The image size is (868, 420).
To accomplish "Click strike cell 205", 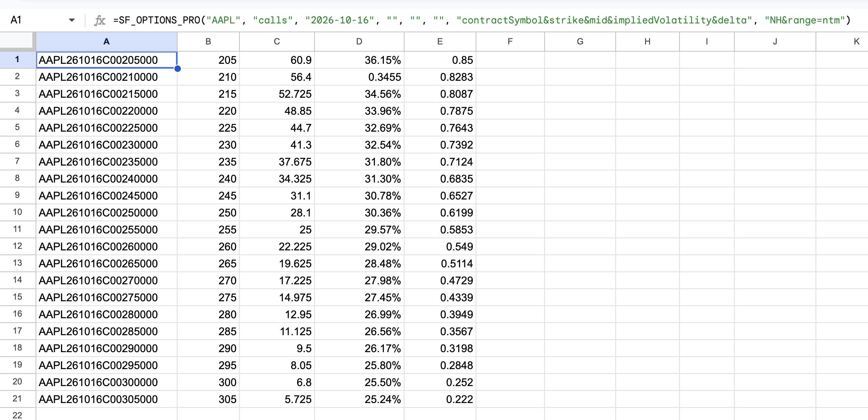I will click(208, 60).
